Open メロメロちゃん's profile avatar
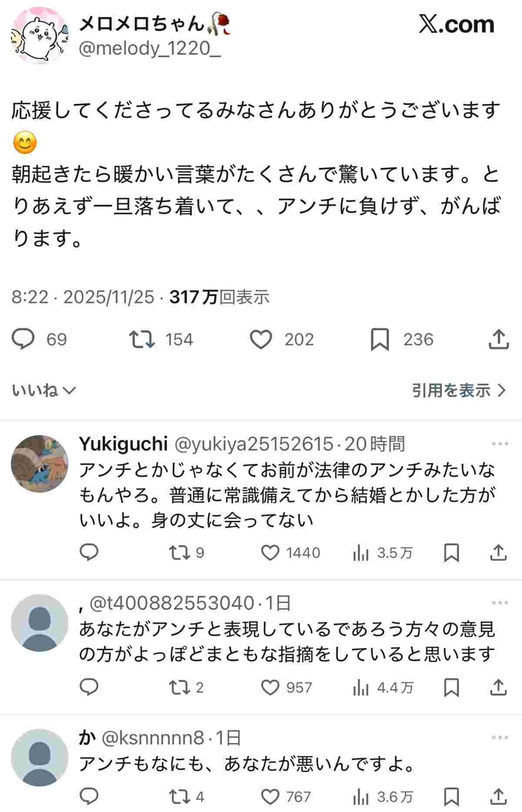The width and height of the screenshot is (522, 812). tap(39, 36)
